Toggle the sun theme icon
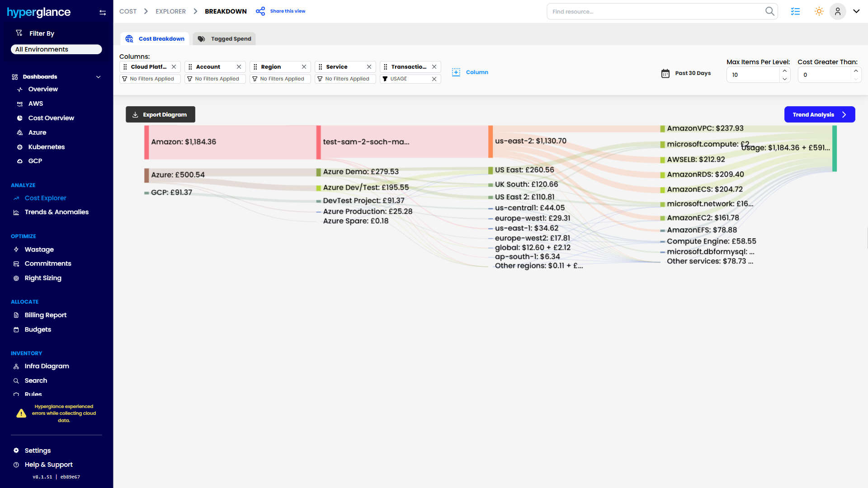Image resolution: width=868 pixels, height=488 pixels. pos(819,11)
